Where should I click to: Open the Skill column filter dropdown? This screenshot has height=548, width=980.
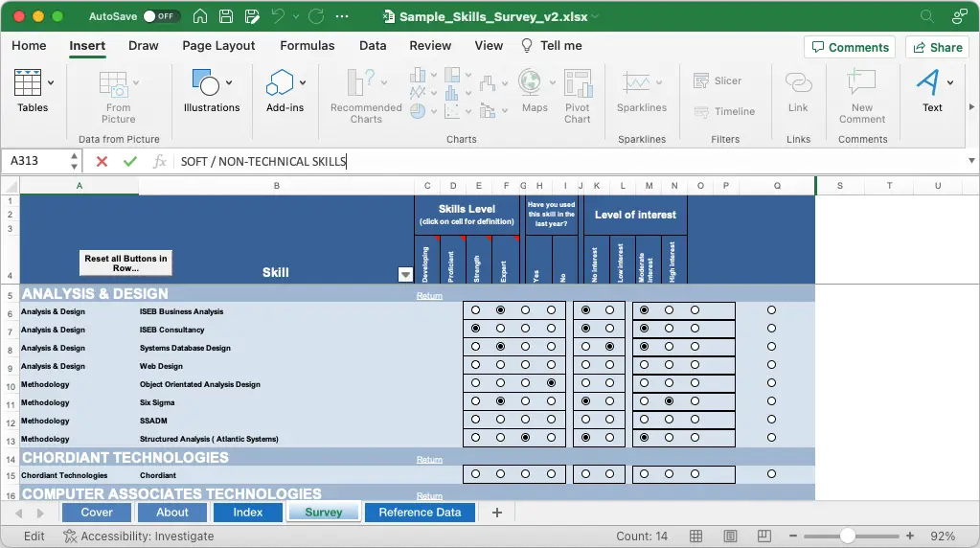(x=405, y=274)
